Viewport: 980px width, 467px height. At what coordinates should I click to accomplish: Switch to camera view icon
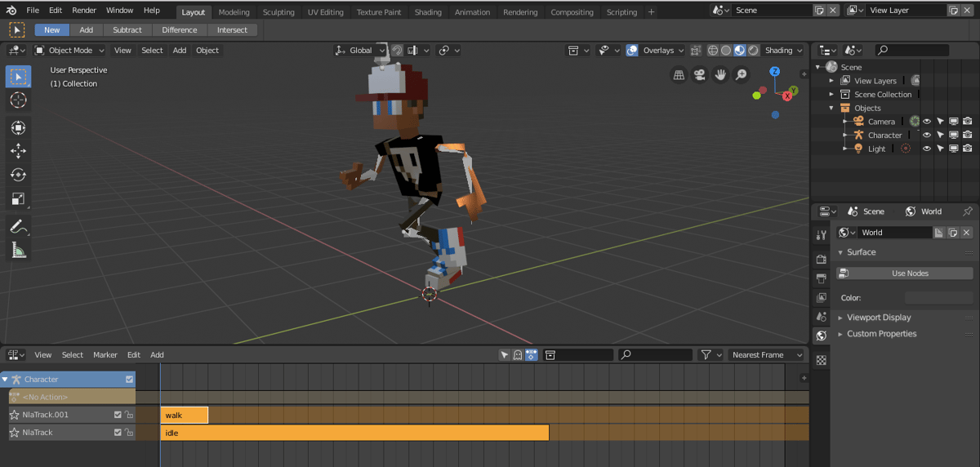[x=700, y=75]
